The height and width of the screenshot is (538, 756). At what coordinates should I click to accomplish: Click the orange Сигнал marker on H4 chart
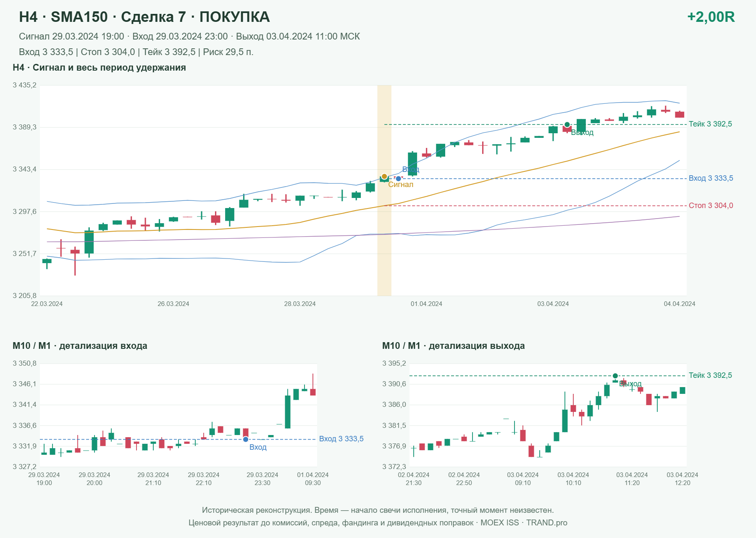(x=384, y=177)
